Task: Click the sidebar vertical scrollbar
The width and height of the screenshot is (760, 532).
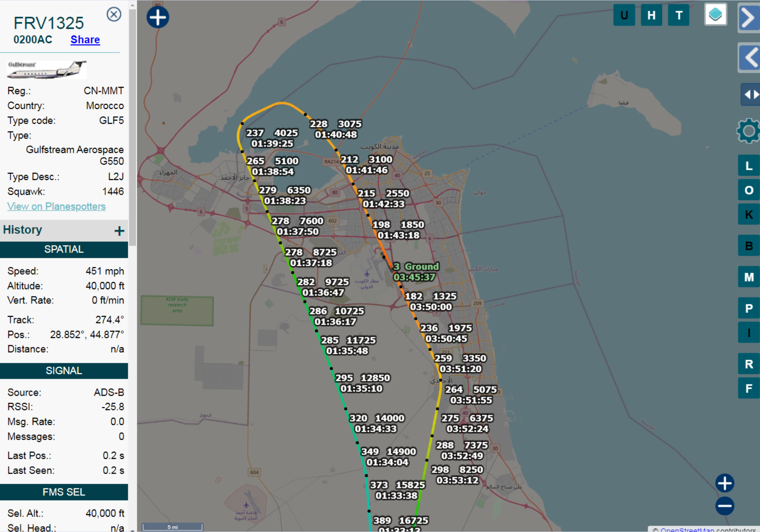Action: (133, 127)
